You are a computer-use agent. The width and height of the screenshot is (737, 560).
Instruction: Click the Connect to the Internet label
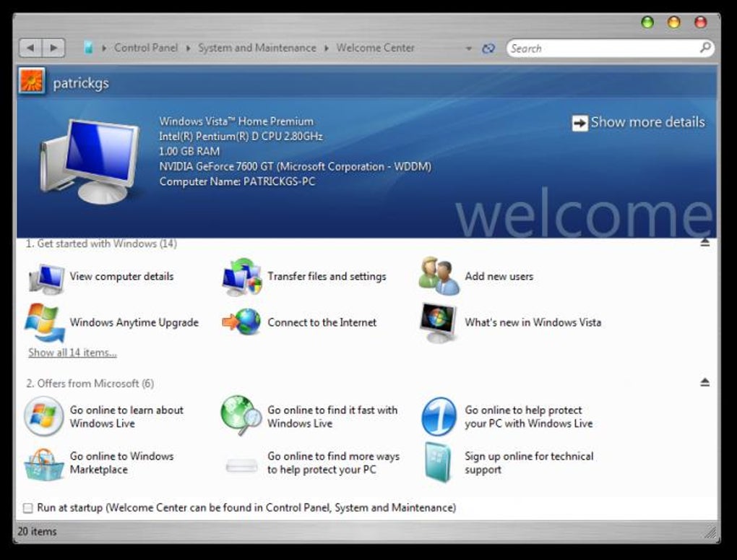[x=322, y=322]
